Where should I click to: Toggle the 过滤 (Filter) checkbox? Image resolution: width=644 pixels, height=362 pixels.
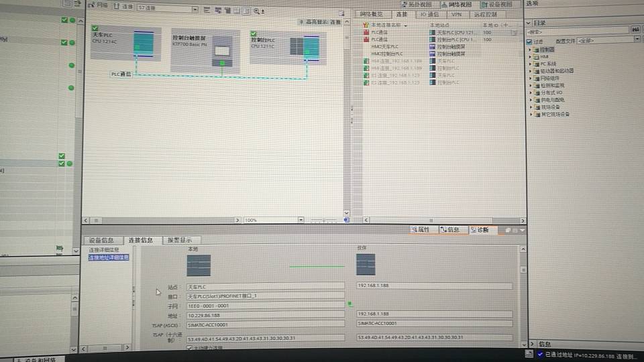tap(529, 42)
